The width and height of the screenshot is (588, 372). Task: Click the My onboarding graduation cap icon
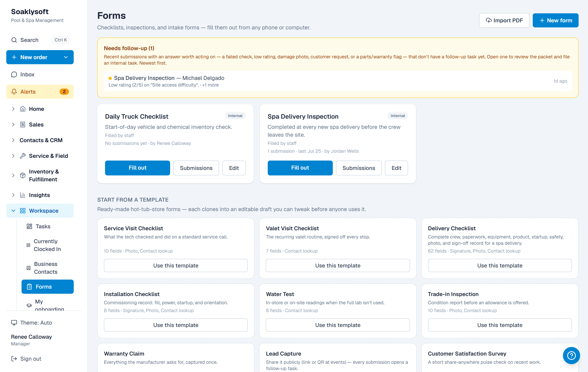point(29,305)
